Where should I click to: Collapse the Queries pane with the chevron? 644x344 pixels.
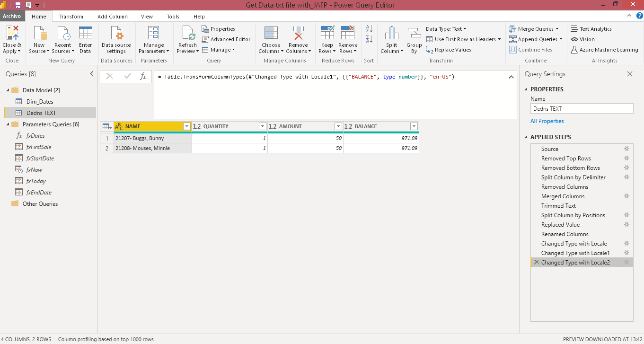(x=92, y=74)
